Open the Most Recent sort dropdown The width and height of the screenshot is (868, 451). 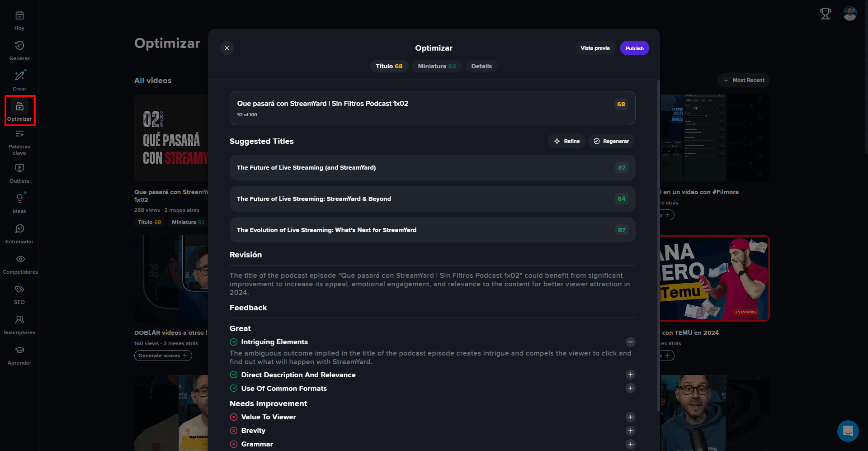[x=743, y=80]
